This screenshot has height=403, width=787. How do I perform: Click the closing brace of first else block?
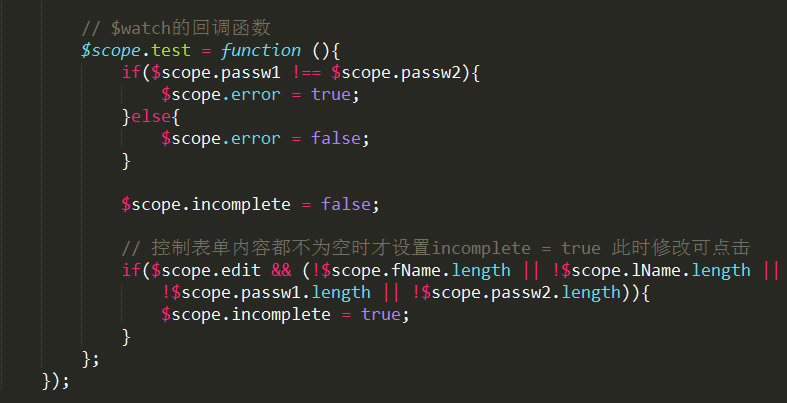(126, 162)
